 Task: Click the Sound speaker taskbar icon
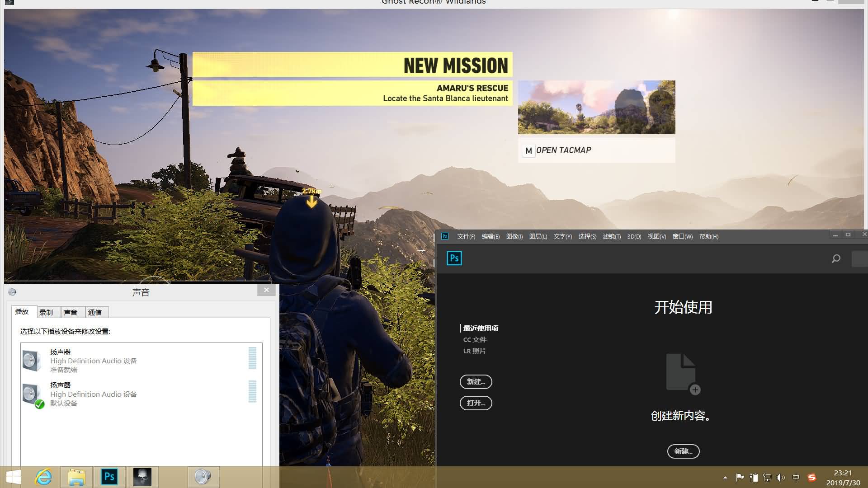[x=203, y=477]
